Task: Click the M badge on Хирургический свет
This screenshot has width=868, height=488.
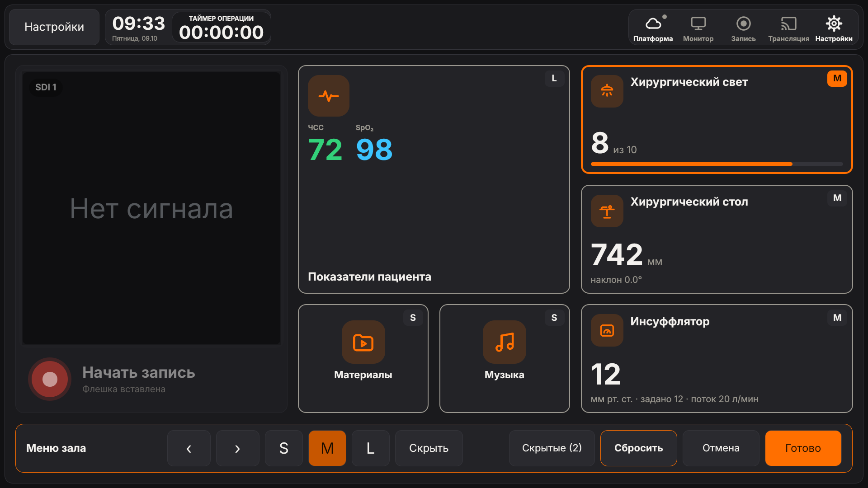Action: [837, 78]
